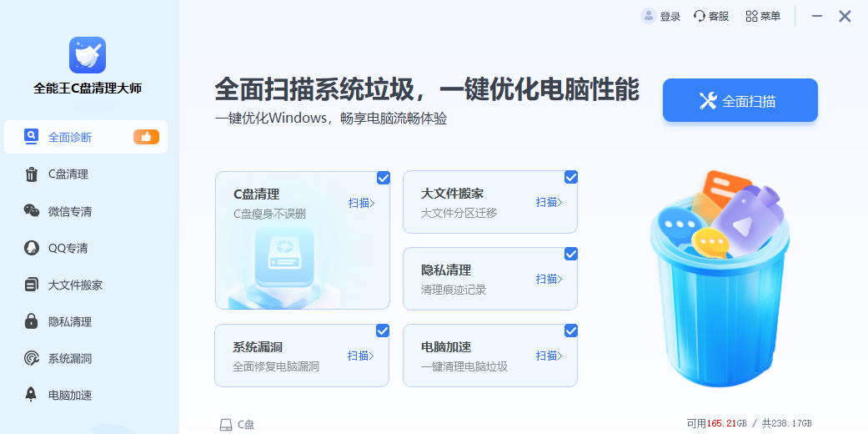Select the 隐私清理 lock icon

tap(32, 321)
